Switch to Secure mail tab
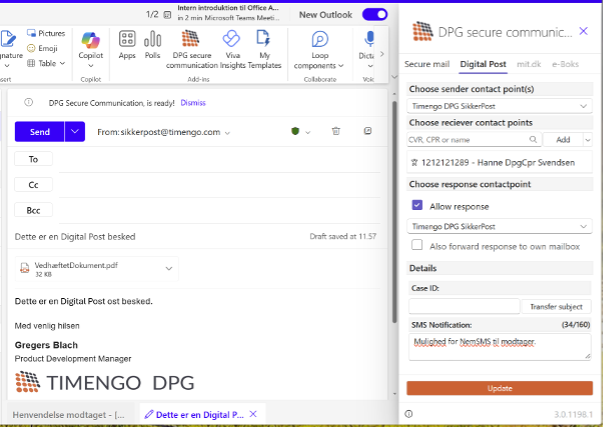The image size is (604, 428). 427,64
